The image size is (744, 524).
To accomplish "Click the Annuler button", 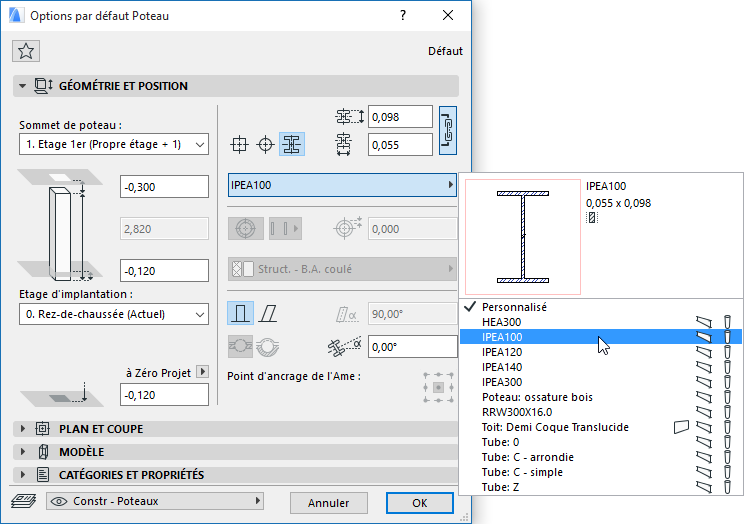I will click(328, 502).
